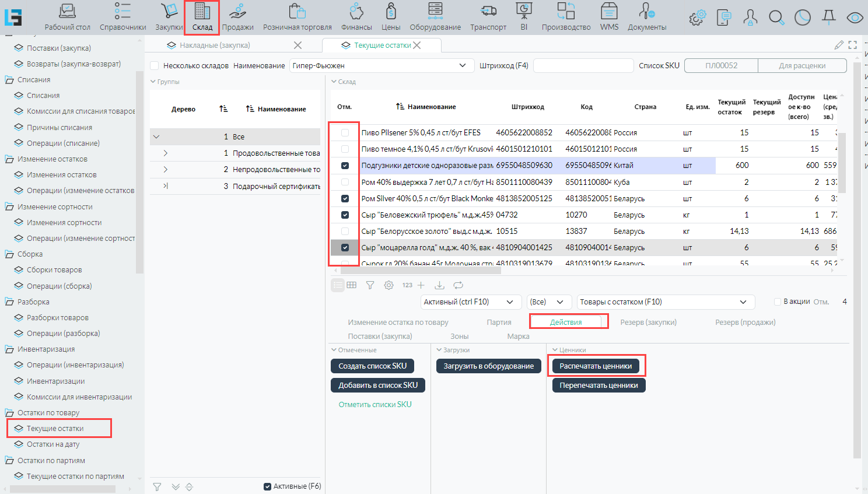The height and width of the screenshot is (494, 868).
Task: Click the notifications bell icon
Action: click(x=828, y=17)
